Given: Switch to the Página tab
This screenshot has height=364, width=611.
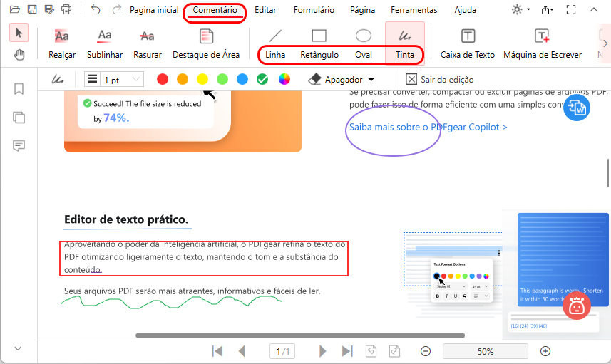Looking at the screenshot, I should pos(362,10).
